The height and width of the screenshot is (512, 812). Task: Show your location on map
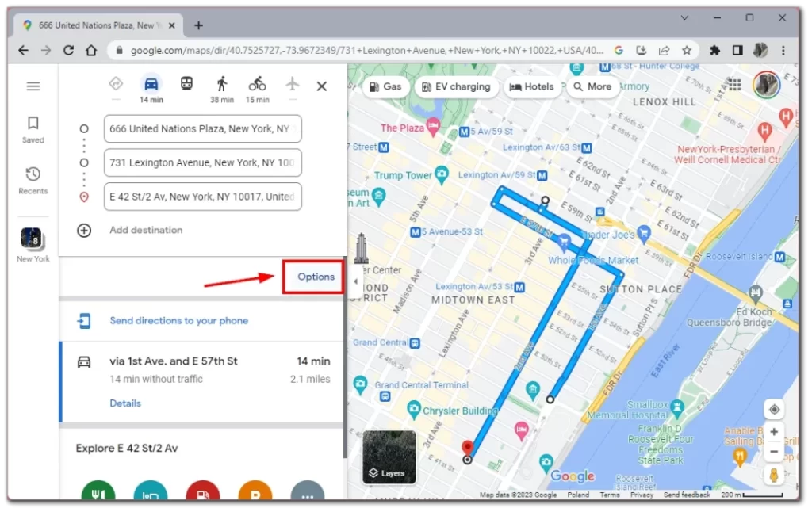pos(774,410)
